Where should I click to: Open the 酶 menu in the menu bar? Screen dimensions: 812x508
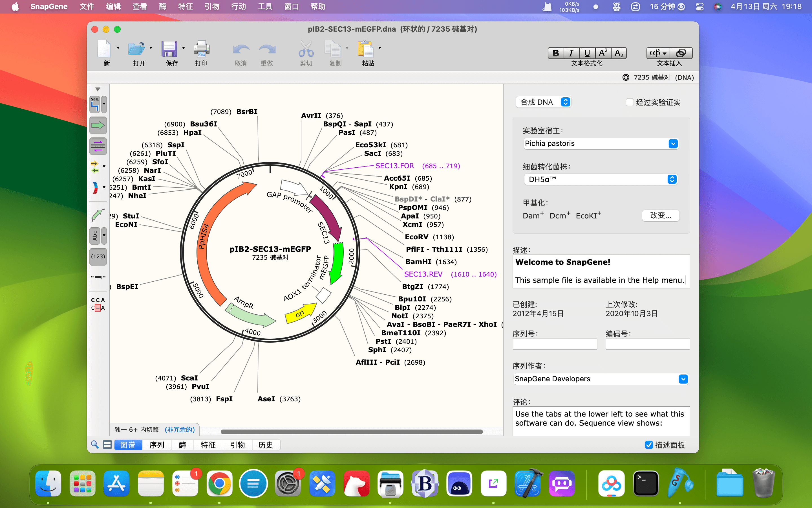[163, 6]
